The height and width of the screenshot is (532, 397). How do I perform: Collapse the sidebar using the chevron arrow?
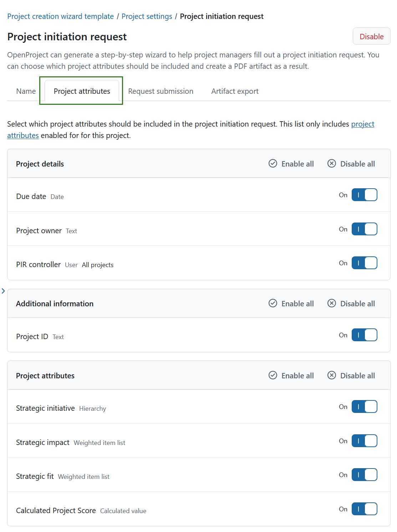[4, 291]
